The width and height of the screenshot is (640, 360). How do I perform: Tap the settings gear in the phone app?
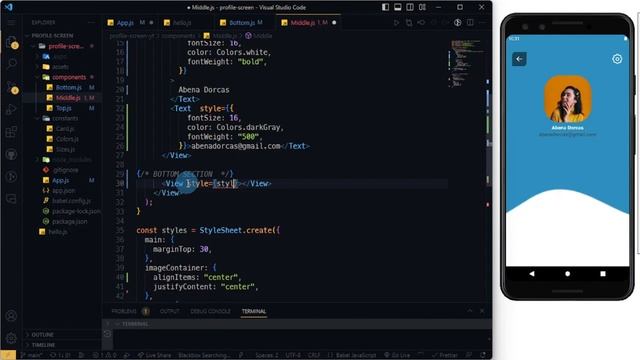[617, 59]
